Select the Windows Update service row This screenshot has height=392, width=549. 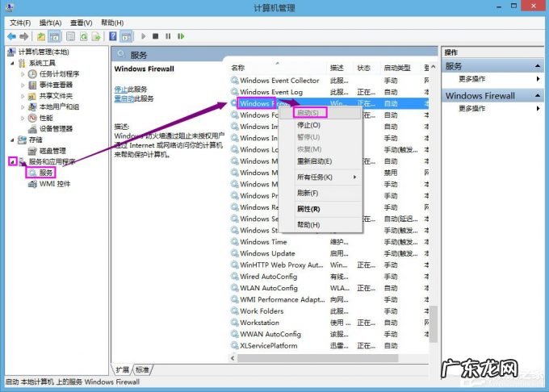[329, 253]
